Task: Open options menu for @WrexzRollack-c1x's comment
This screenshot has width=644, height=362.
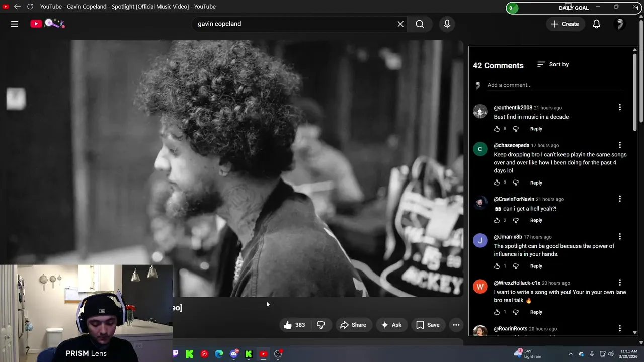Action: point(620,283)
